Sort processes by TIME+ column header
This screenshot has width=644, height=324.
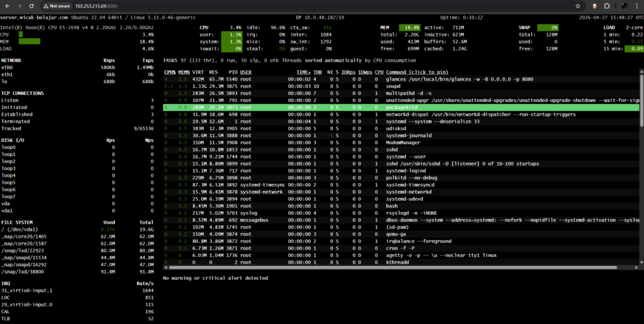pyautogui.click(x=304, y=72)
